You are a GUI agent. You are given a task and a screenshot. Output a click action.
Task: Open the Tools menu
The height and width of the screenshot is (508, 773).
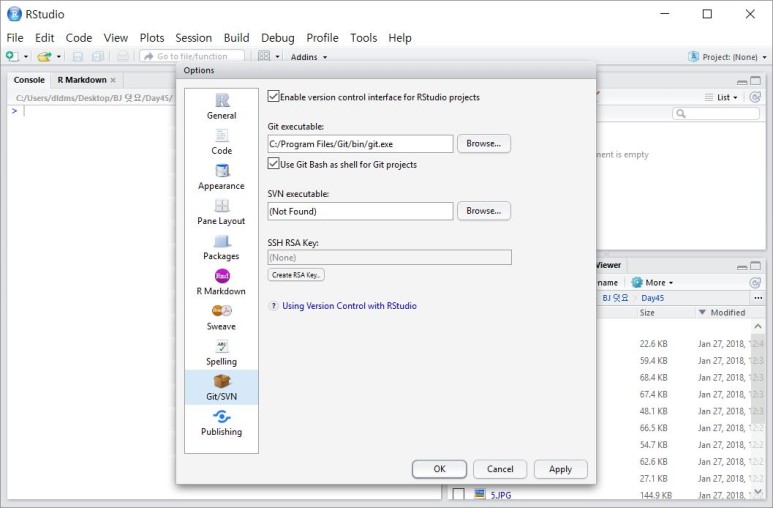click(x=363, y=38)
